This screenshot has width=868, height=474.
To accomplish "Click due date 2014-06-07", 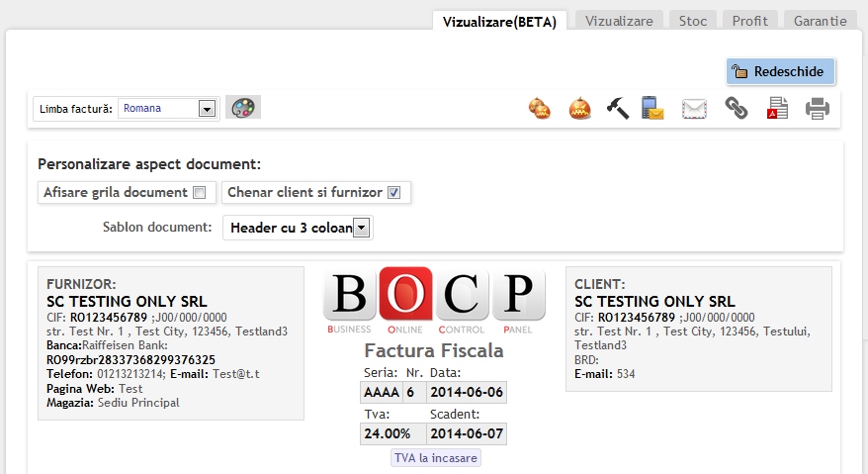I will coord(466,433).
